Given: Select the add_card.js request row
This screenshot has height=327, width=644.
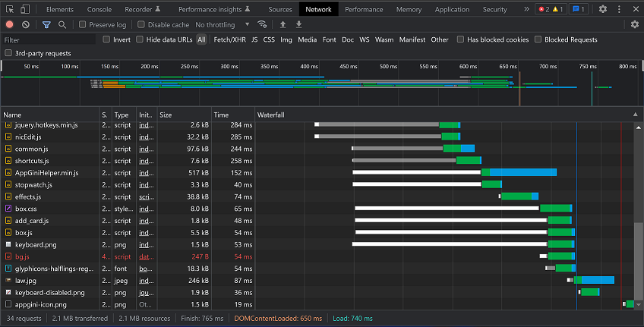Looking at the screenshot, I should click(x=317, y=220).
